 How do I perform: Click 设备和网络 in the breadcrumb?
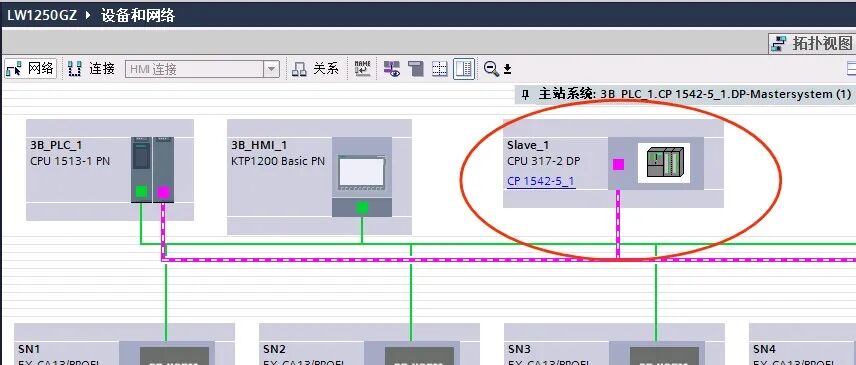click(138, 15)
